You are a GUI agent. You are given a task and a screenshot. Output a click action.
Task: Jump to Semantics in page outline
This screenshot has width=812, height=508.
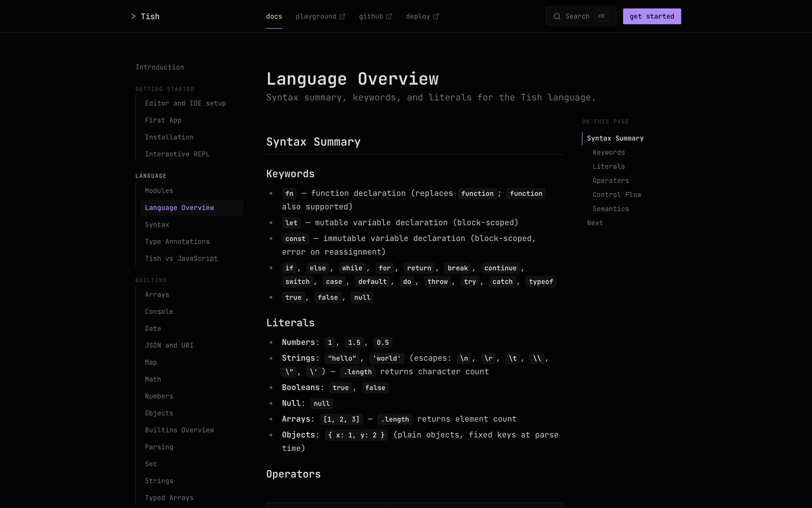coord(611,209)
